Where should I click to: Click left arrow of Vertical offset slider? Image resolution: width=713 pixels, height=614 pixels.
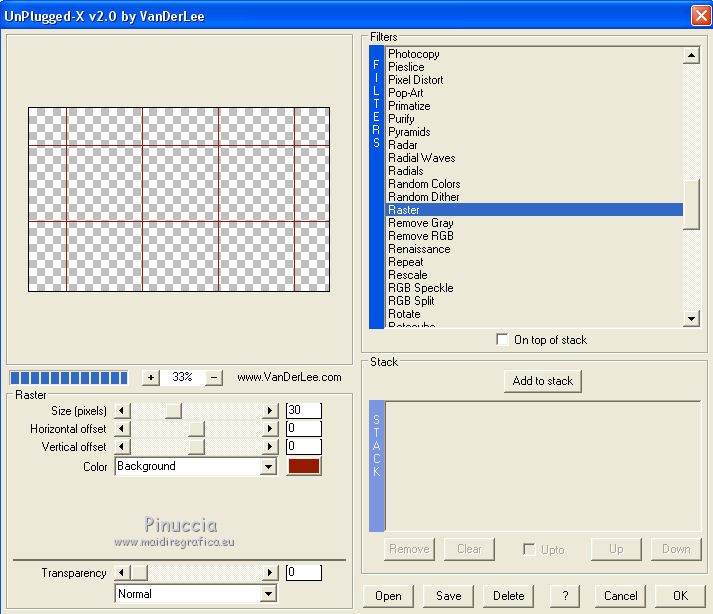122,447
